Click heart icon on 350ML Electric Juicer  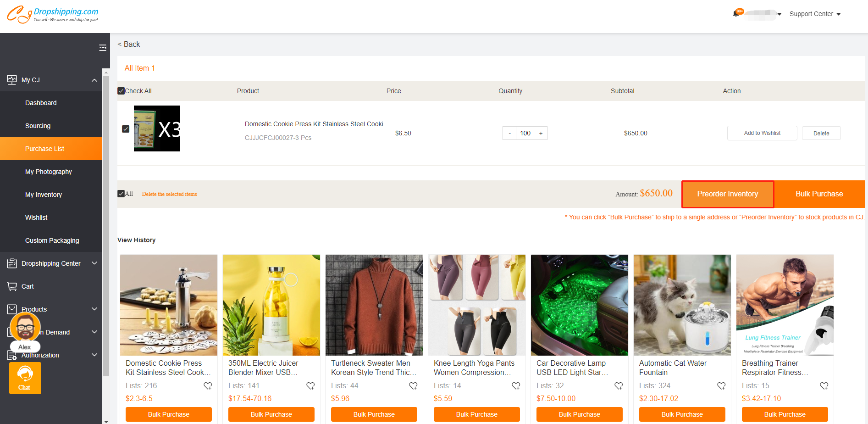coord(310,386)
